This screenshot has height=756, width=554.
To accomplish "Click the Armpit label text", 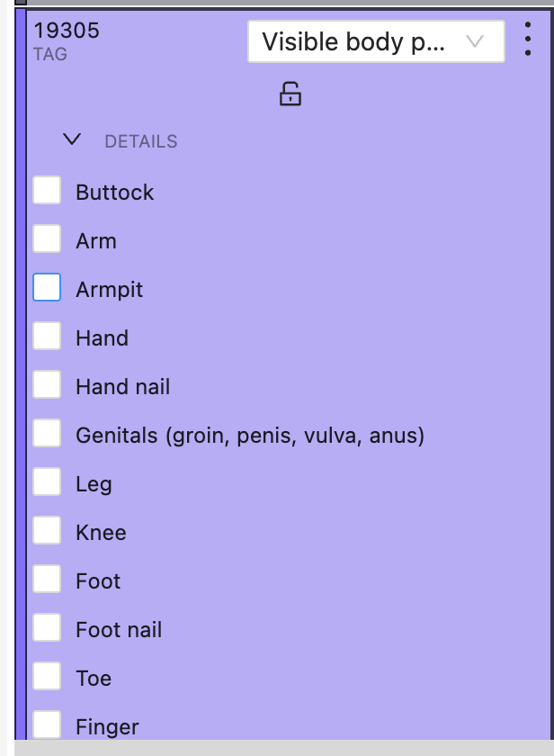I will pyautogui.click(x=109, y=290).
